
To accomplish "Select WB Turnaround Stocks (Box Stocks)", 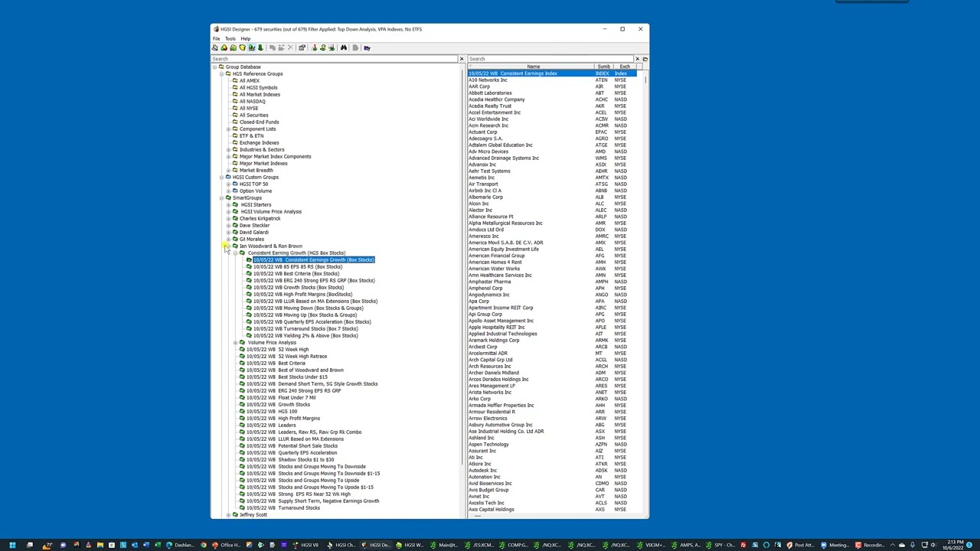I will (x=305, y=329).
